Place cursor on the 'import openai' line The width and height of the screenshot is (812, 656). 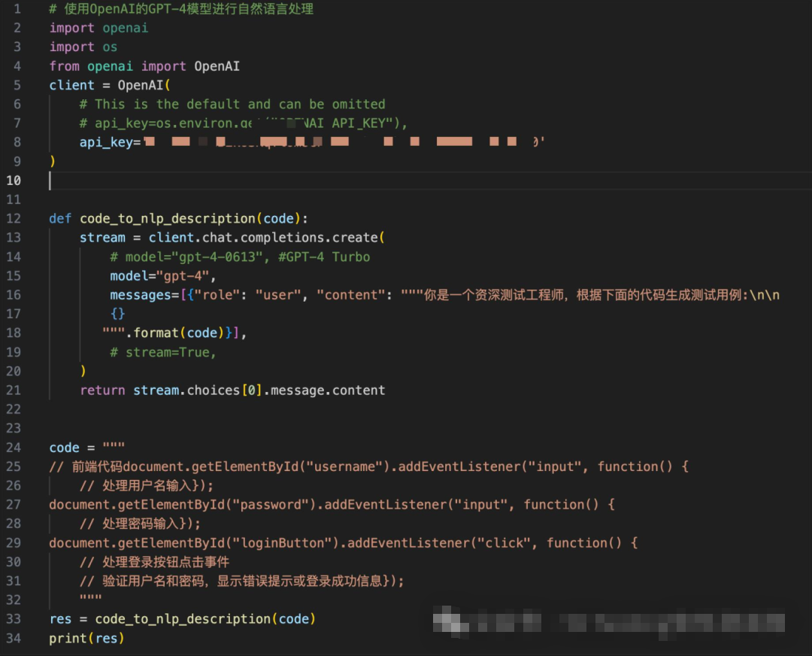[98, 28]
